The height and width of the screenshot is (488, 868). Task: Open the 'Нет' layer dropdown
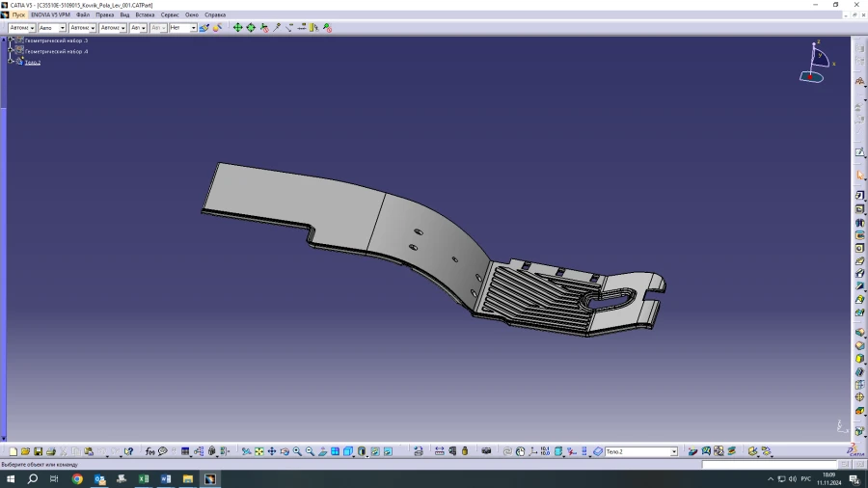(x=193, y=28)
